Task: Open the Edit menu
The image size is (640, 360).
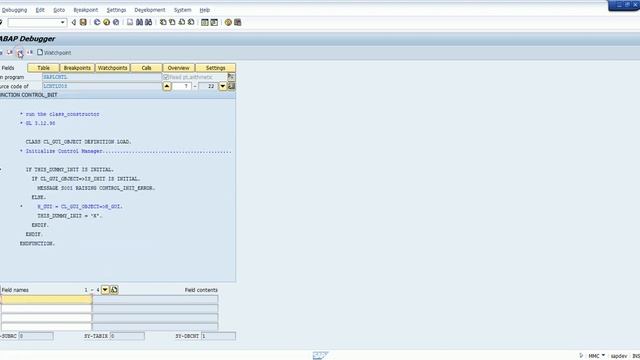Action: coord(40,10)
